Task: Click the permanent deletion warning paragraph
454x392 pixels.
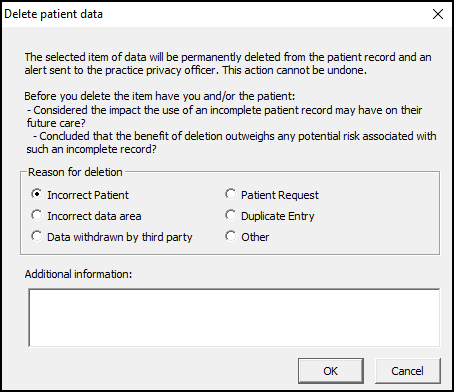Action: (x=228, y=63)
